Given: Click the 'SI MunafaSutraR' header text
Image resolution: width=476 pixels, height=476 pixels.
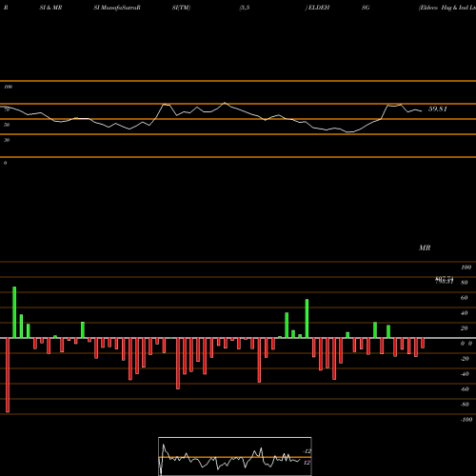Looking at the screenshot, I should [117, 8].
